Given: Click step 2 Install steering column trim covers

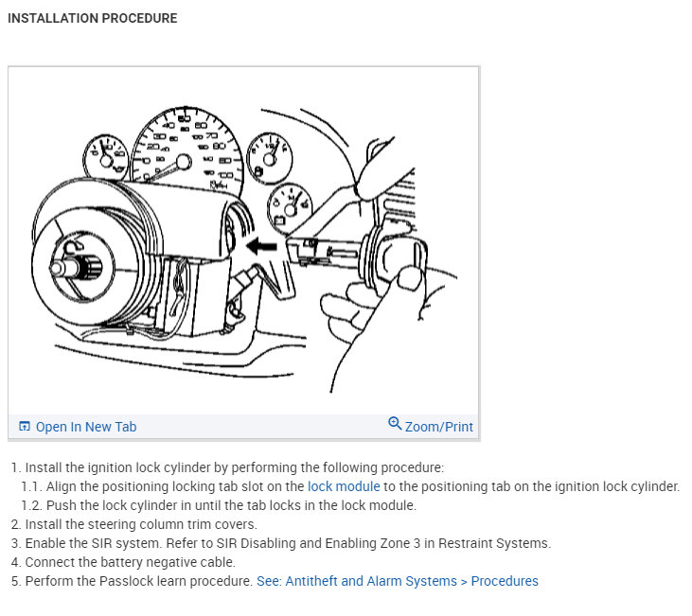Looking at the screenshot, I should (133, 524).
